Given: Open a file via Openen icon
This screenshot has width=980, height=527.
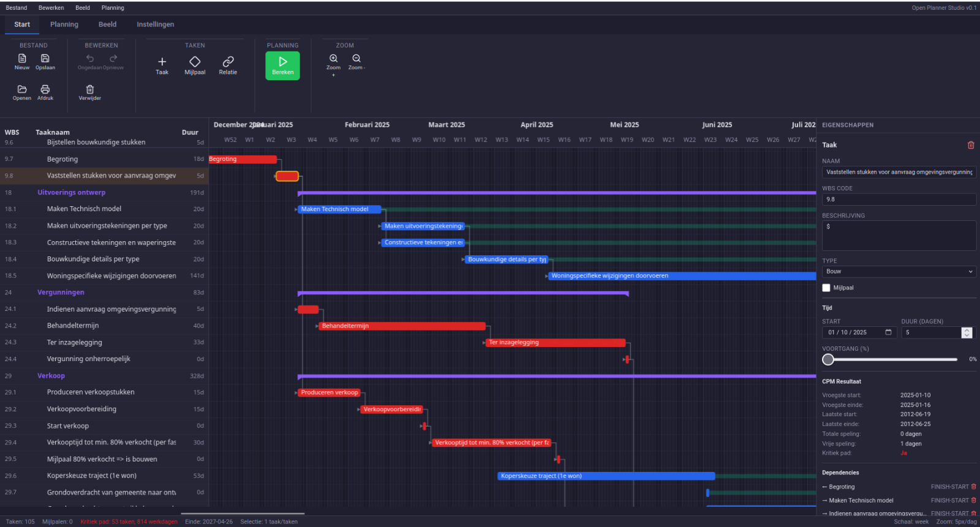Looking at the screenshot, I should pos(22,90).
